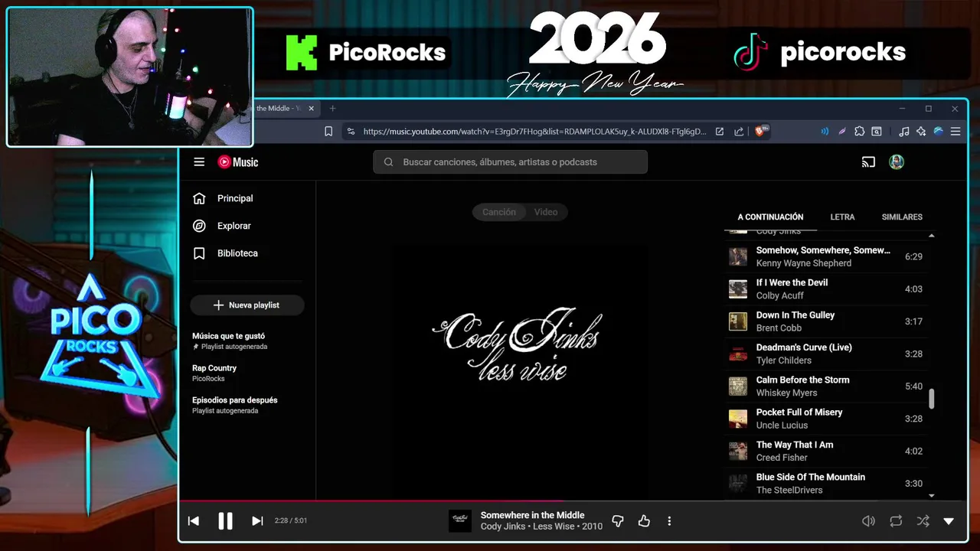This screenshot has width=980, height=551.
Task: Like the current song with thumbs up
Action: coord(644,521)
